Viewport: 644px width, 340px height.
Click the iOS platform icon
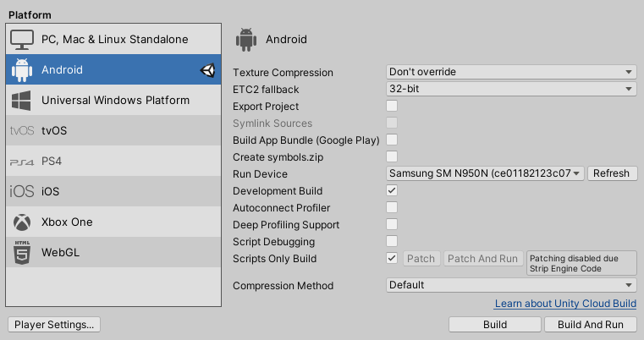[x=22, y=191]
